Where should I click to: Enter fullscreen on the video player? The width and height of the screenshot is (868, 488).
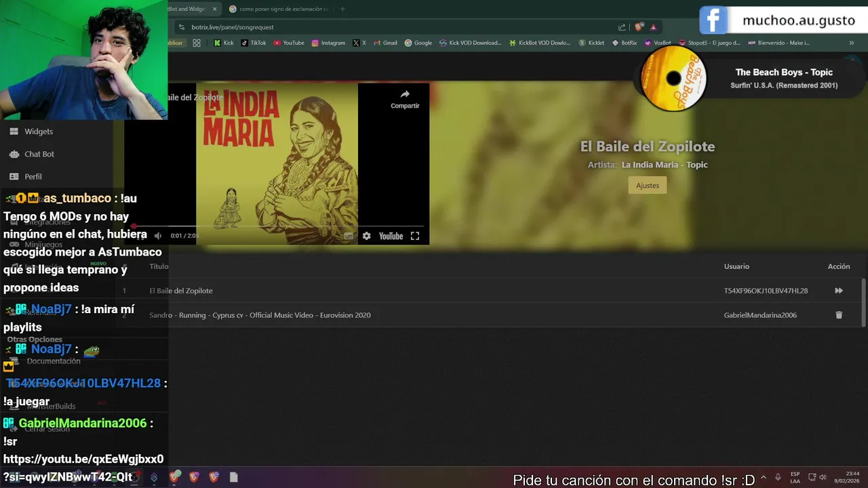tap(415, 236)
